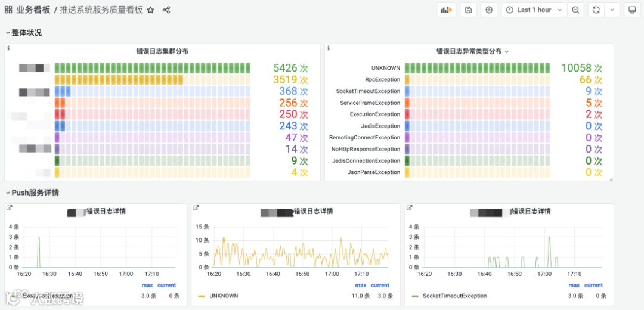This screenshot has height=310, width=644.
Task: Click the 47 次 cluster value
Action: point(296,138)
